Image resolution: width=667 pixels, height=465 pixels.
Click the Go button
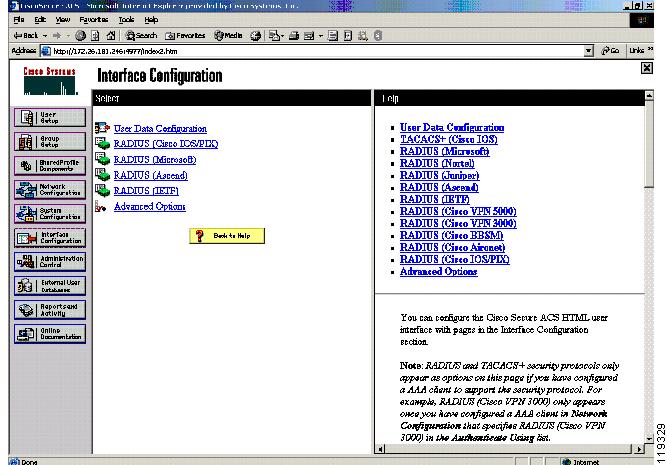pos(610,51)
